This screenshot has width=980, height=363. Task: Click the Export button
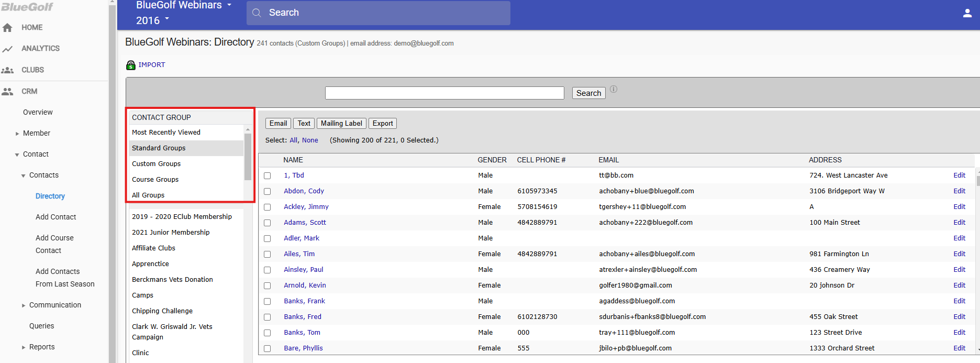coord(383,124)
